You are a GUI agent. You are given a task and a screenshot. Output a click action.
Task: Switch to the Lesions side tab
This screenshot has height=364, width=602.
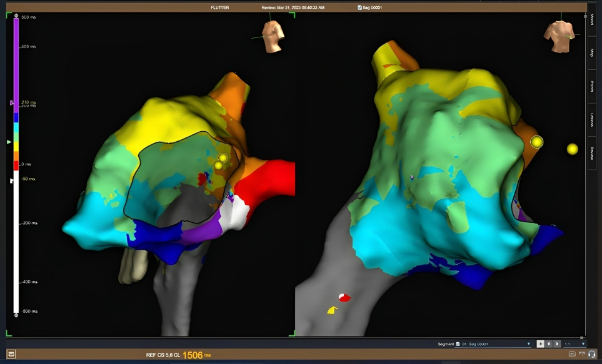point(592,119)
